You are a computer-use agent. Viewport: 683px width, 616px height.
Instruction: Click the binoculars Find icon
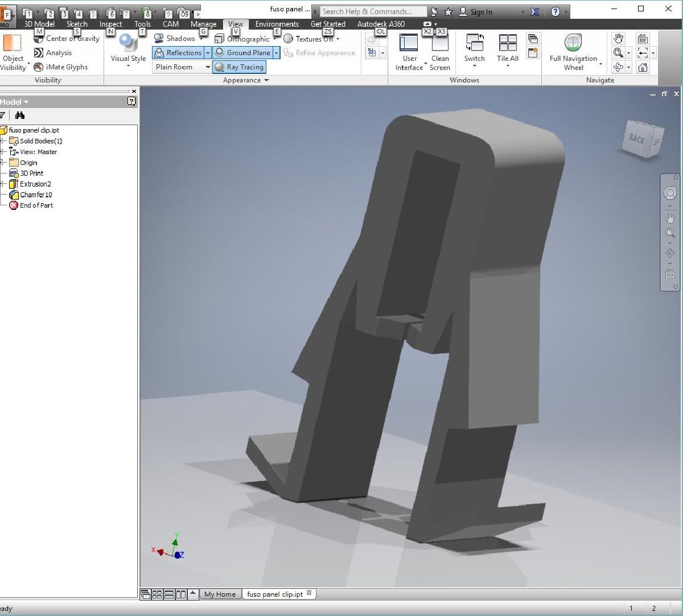(x=20, y=115)
